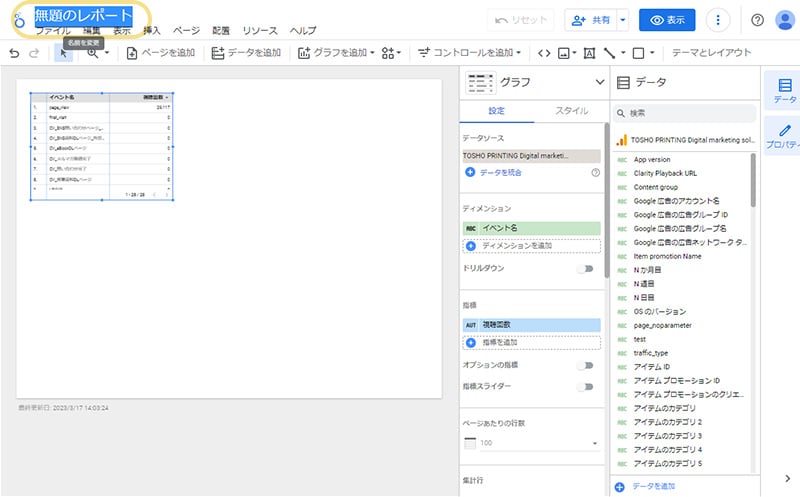Viewport: 800px width, 497px height.
Task: Click 指標を追加 add metric button
Action: click(531, 343)
